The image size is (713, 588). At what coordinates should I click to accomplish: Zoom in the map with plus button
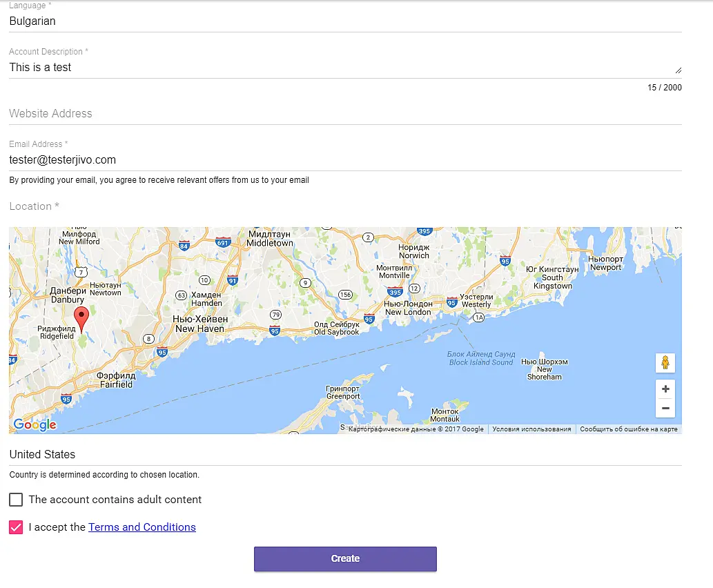tap(665, 389)
